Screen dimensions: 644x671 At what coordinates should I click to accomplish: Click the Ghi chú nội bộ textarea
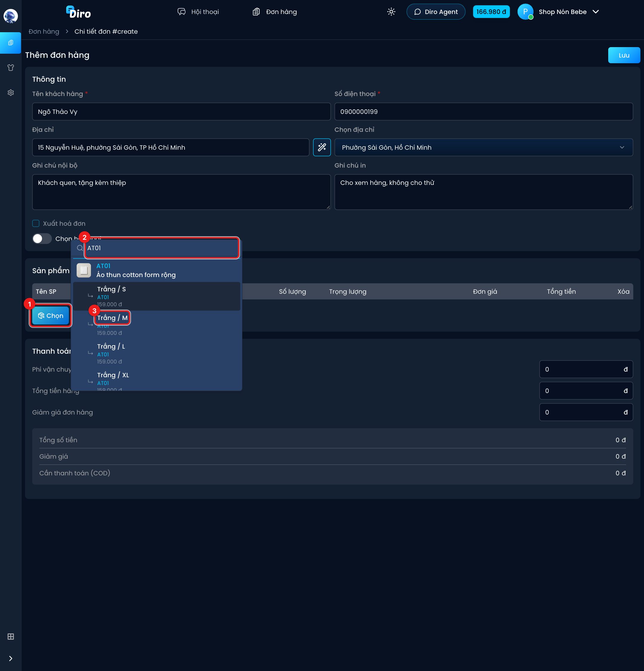coord(181,192)
